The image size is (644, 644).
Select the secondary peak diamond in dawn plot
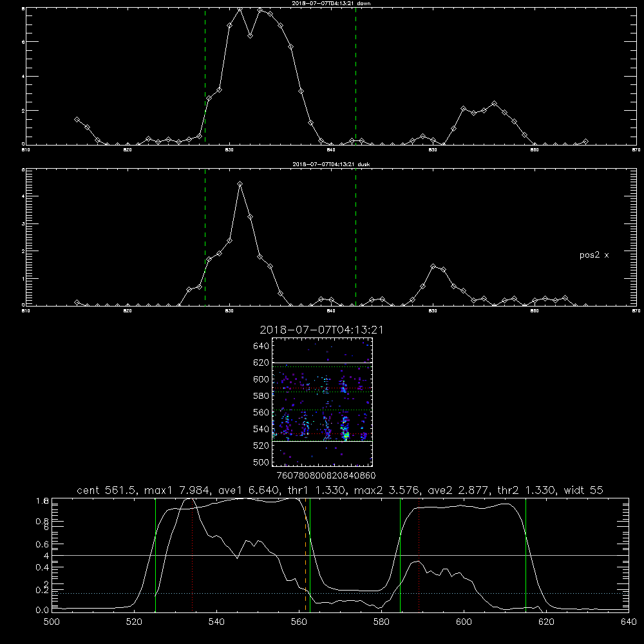pos(495,104)
